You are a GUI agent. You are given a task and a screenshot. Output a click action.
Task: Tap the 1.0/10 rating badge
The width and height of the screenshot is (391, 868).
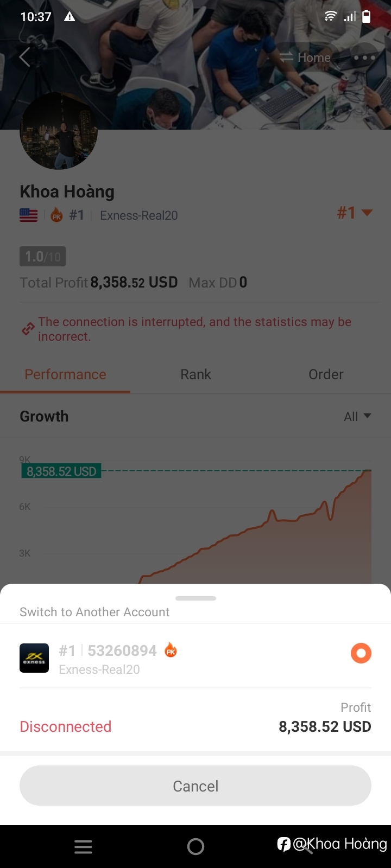pyautogui.click(x=42, y=257)
